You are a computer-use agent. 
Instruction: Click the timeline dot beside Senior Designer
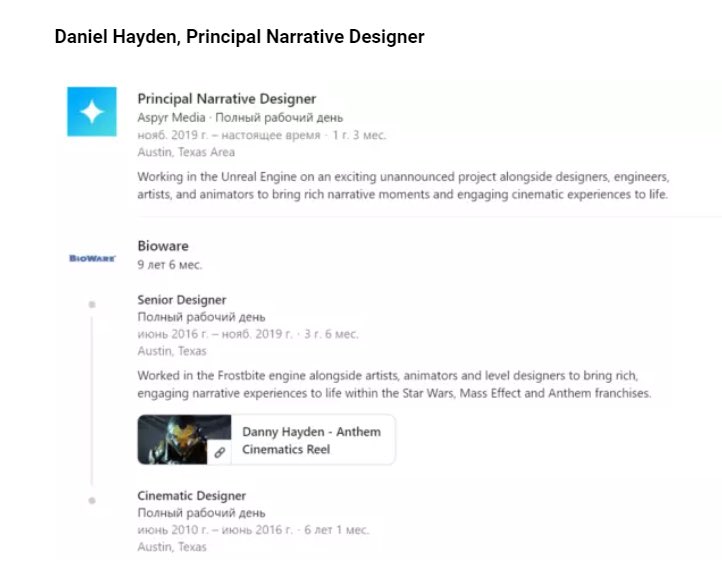point(92,304)
